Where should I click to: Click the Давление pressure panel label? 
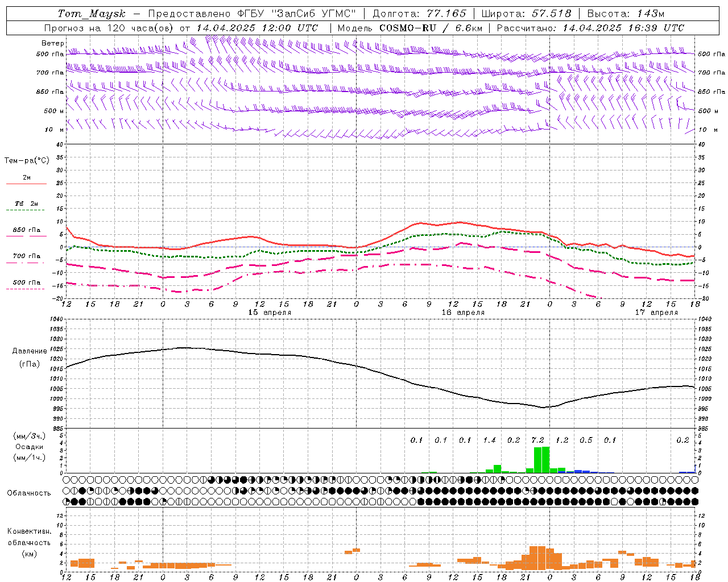[30, 351]
